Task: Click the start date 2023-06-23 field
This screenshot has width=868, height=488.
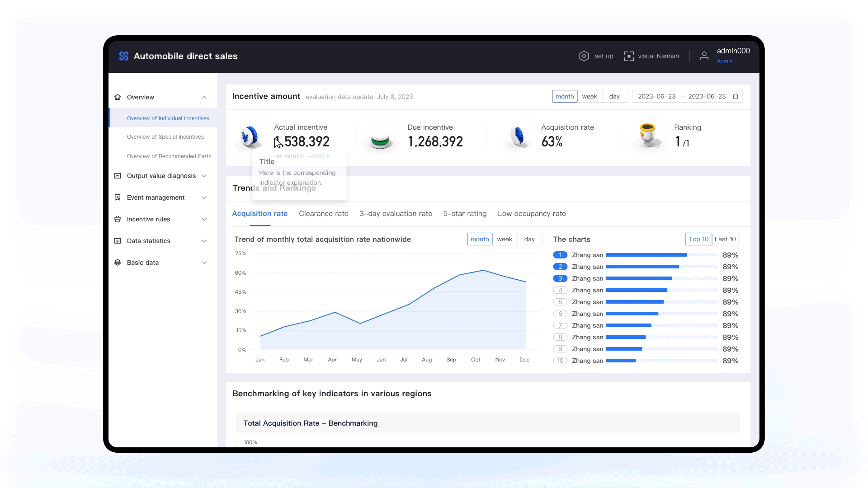Action: 656,96
